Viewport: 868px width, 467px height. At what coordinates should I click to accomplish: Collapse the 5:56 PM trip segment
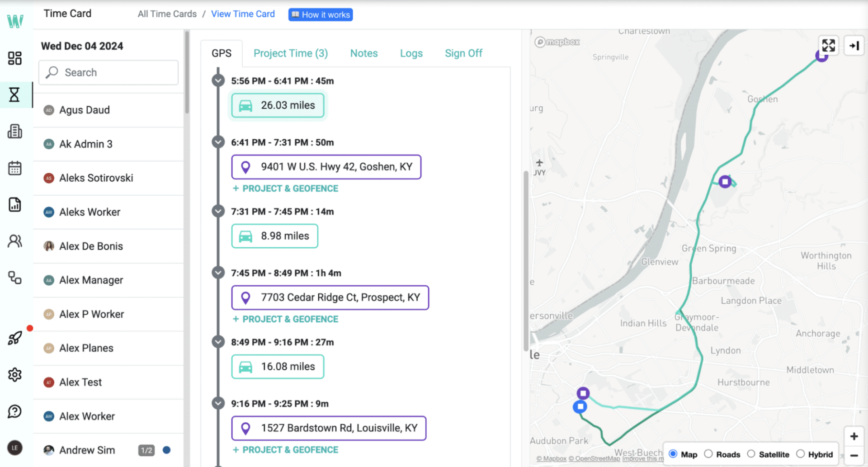218,80
